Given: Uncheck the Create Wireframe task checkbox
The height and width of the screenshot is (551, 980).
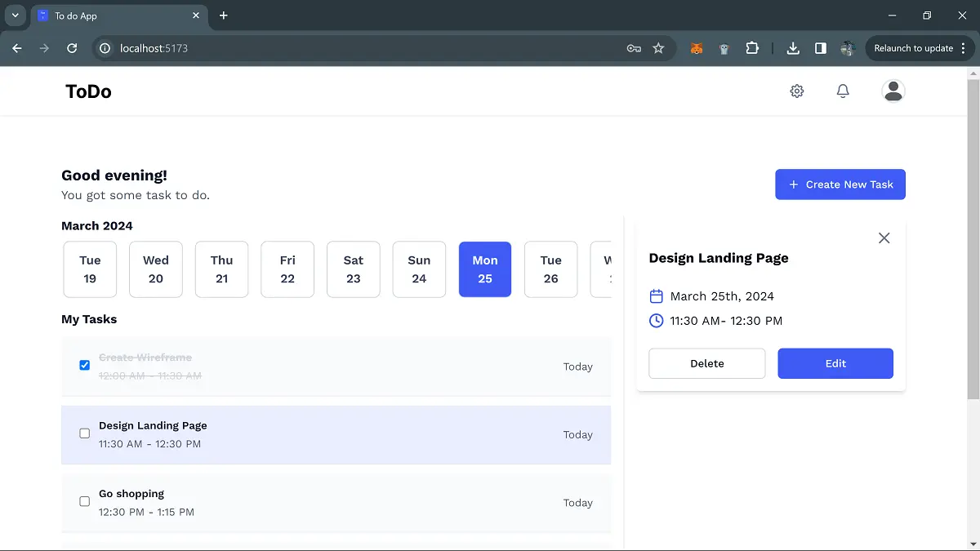Looking at the screenshot, I should (x=84, y=365).
